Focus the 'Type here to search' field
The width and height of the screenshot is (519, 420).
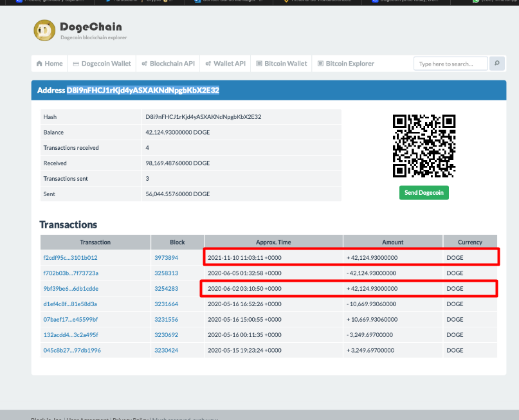pyautogui.click(x=450, y=64)
